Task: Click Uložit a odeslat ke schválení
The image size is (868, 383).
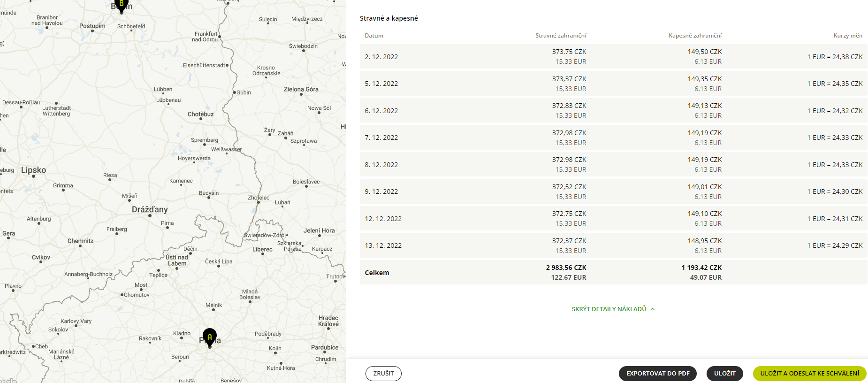Action: click(810, 374)
